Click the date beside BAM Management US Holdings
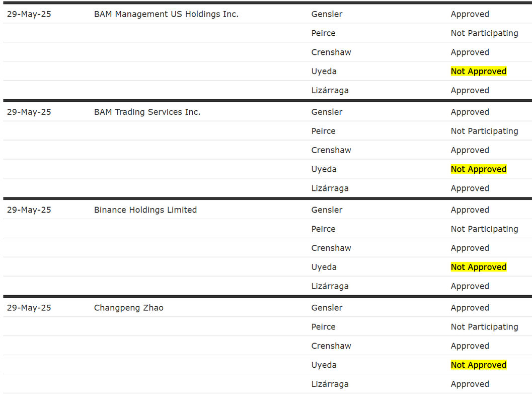 (x=29, y=14)
